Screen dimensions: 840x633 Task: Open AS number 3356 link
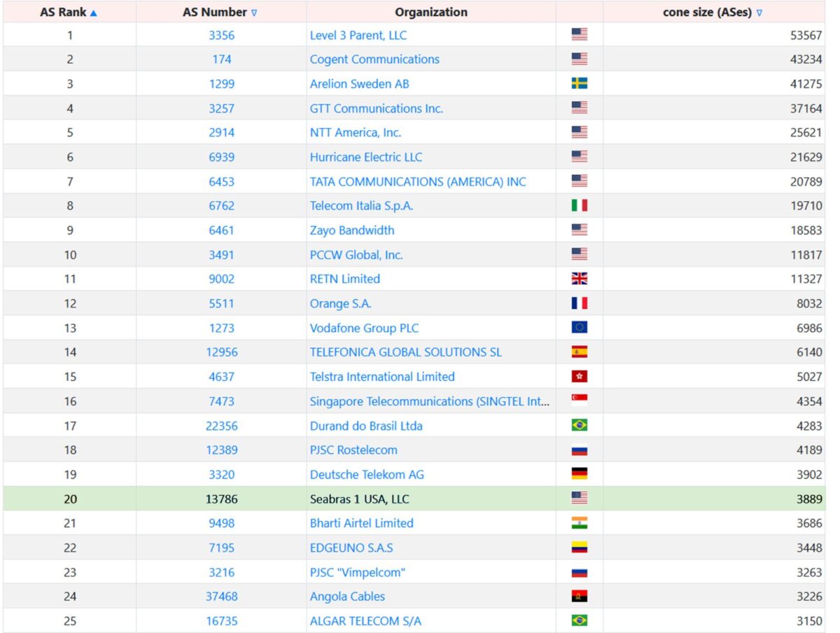[x=221, y=35]
